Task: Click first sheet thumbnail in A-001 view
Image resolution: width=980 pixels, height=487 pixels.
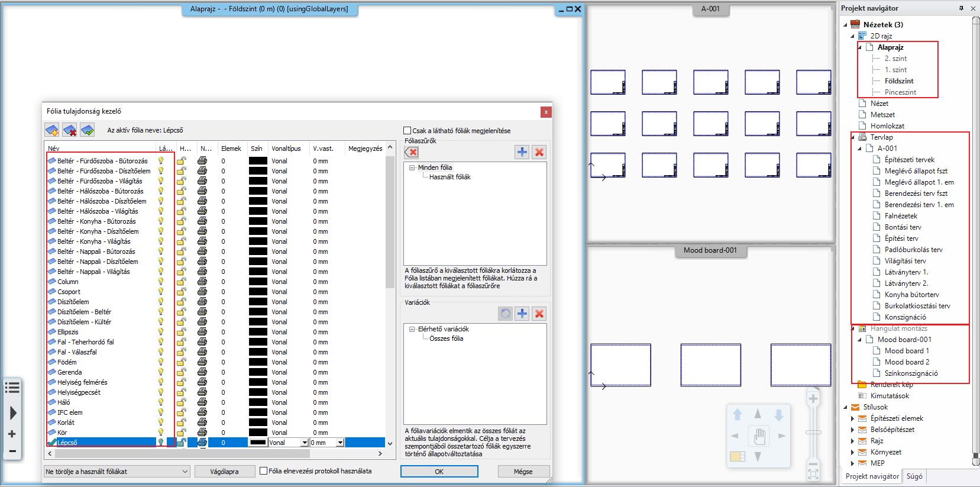Action: coord(607,82)
